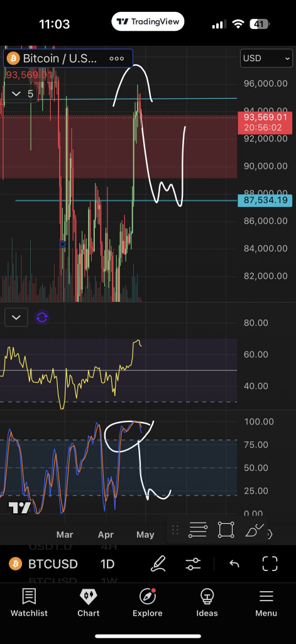This screenshot has width=296, height=644.
Task: Open BTCUSD symbol search
Action: (x=43, y=564)
